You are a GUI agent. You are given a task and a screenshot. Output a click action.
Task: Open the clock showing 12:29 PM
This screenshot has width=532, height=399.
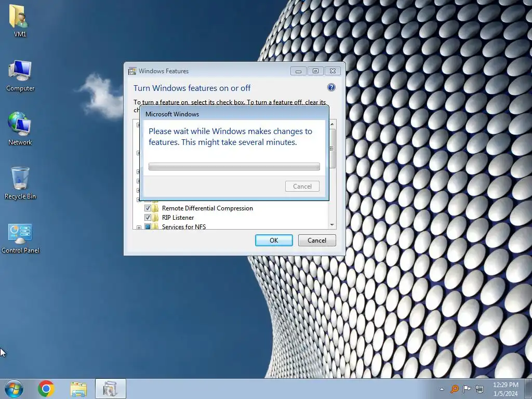click(x=506, y=389)
